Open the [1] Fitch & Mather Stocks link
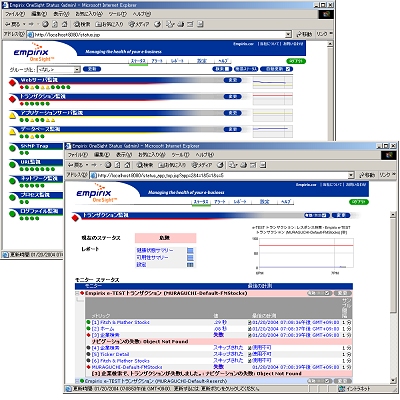This screenshot has width=400, height=400. (121, 322)
